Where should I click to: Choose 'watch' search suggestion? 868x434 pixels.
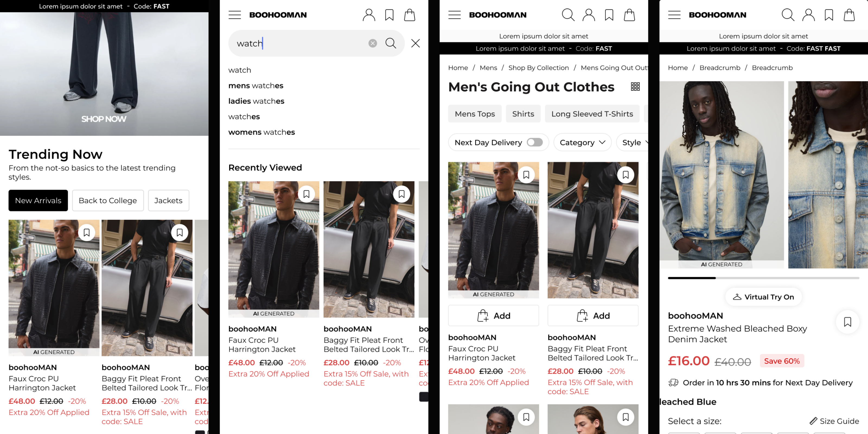click(240, 70)
